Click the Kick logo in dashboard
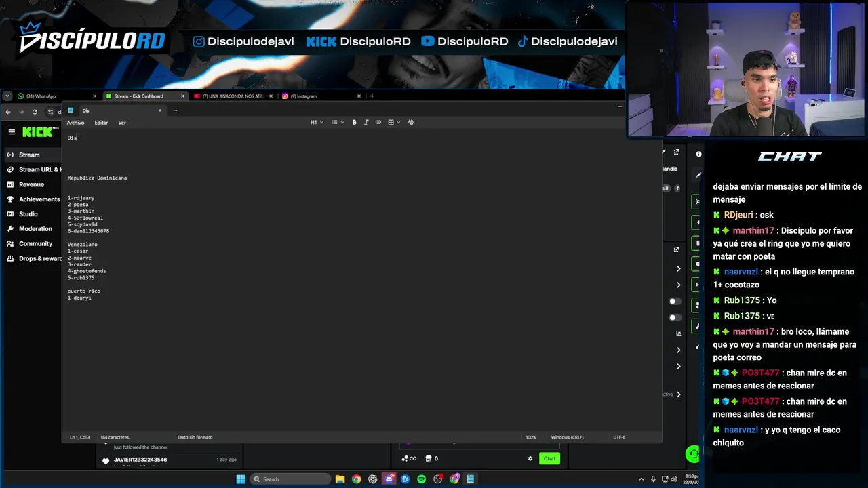Screen dimensions: 868x488 click(x=37, y=132)
